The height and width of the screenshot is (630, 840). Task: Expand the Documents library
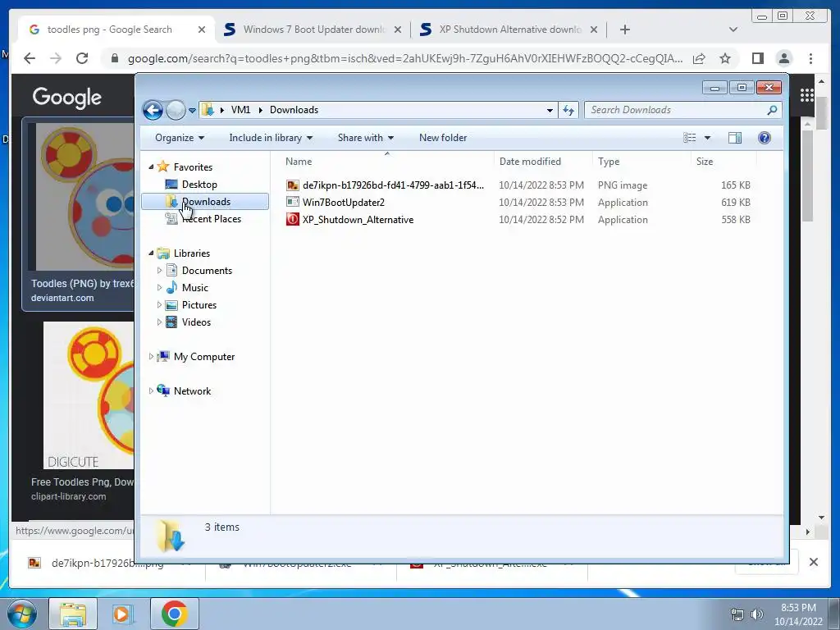159,271
